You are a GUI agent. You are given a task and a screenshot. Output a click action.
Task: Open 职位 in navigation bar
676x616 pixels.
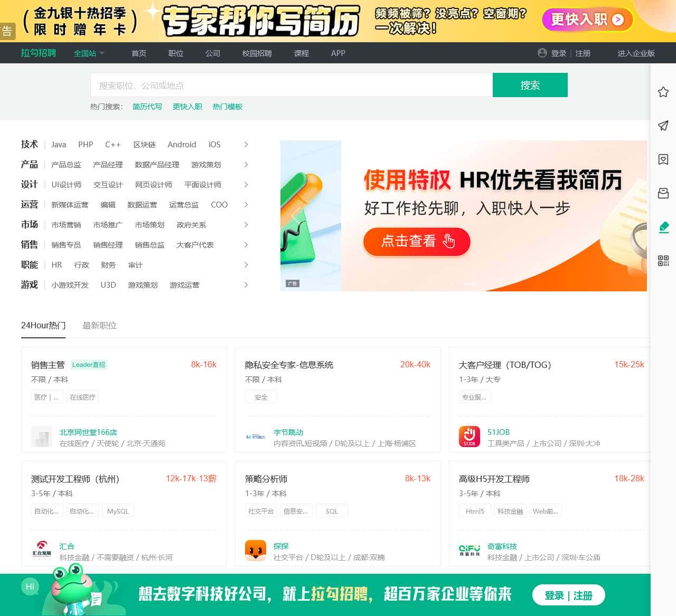pos(176,53)
